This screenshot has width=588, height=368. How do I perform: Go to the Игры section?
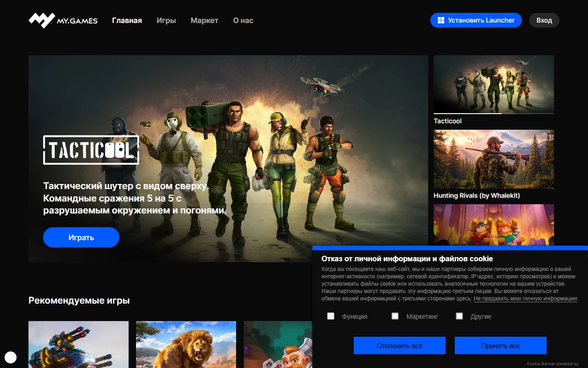(166, 20)
